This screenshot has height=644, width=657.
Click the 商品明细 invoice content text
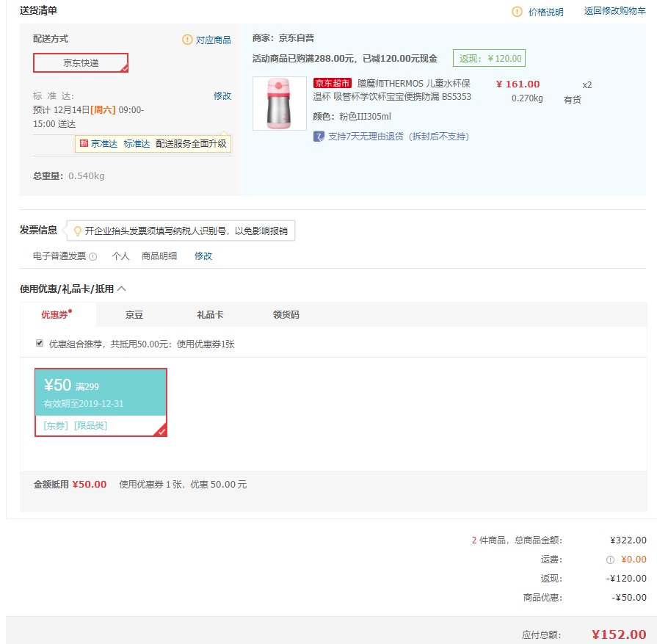(159, 256)
